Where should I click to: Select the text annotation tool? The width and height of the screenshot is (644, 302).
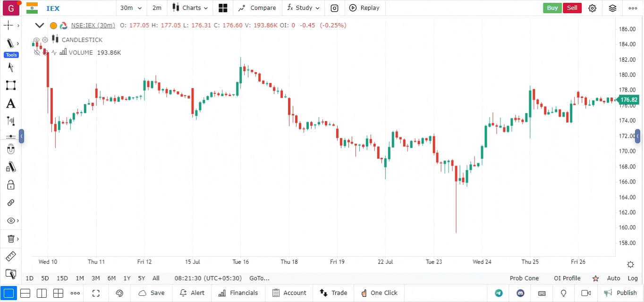(10, 103)
